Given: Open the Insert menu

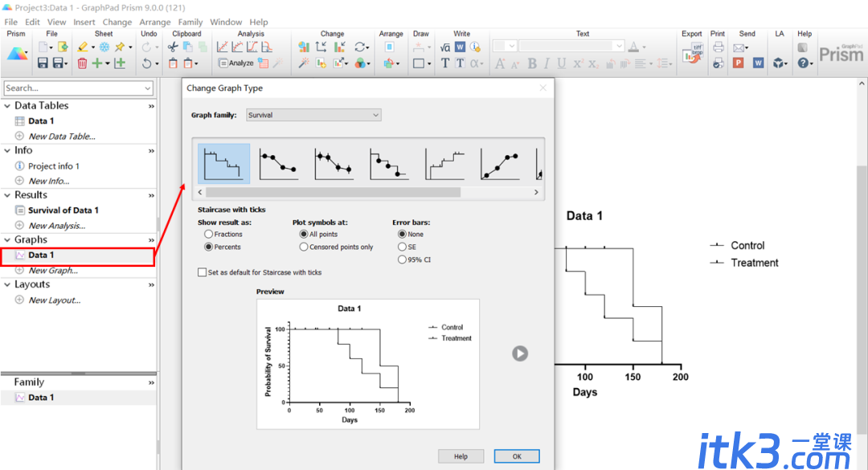Looking at the screenshot, I should click(84, 22).
